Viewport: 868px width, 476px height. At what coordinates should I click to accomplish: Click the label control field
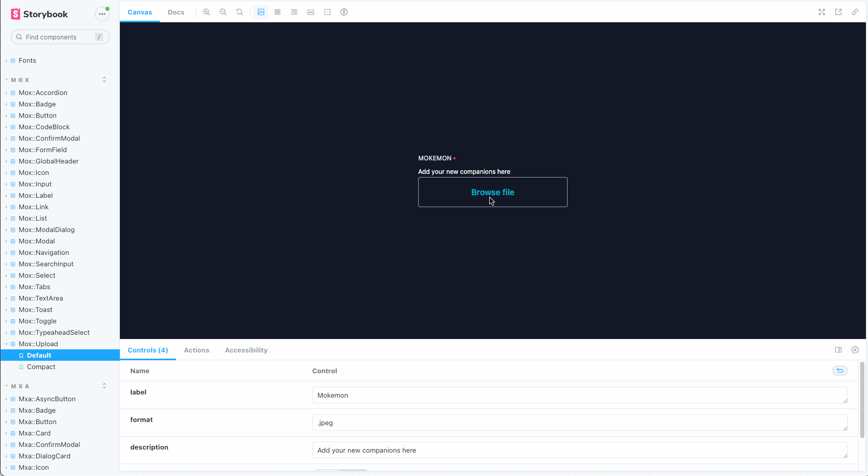[x=580, y=395]
